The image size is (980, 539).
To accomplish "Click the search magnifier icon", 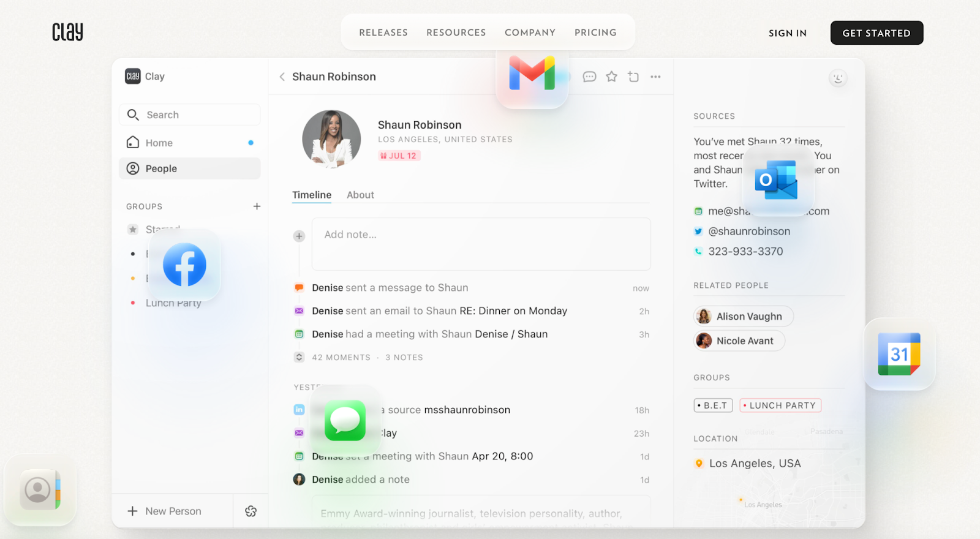I will 133,115.
